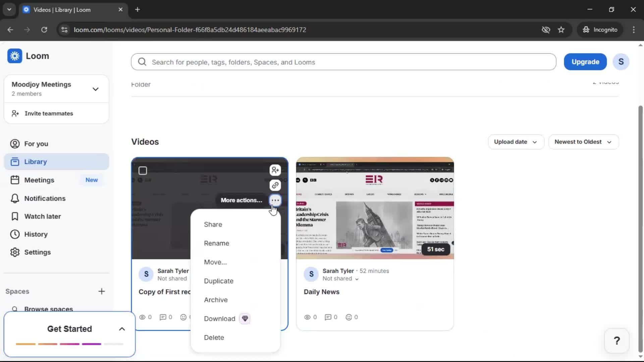644x362 pixels.
Task: Copy the video link using the link icon
Action: [275, 185]
